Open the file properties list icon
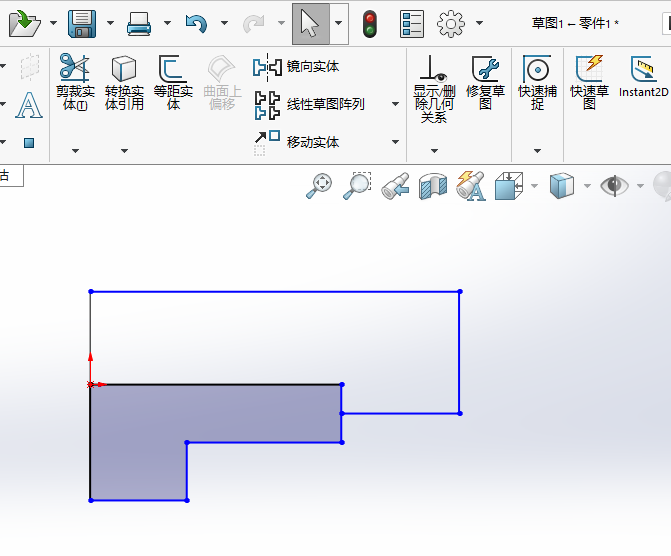Screen dimensions: 671x556 pyautogui.click(x=412, y=24)
